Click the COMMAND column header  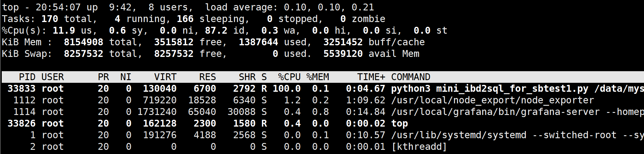411,77
